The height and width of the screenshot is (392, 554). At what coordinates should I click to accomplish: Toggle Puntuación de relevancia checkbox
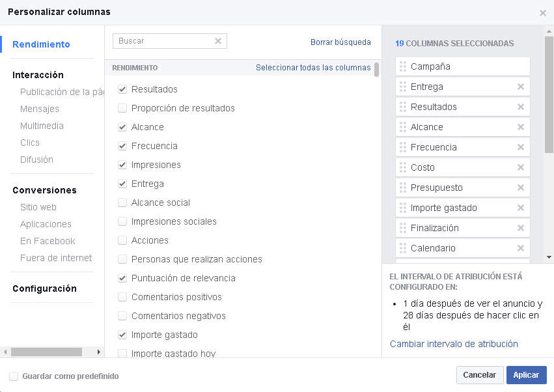pos(122,278)
